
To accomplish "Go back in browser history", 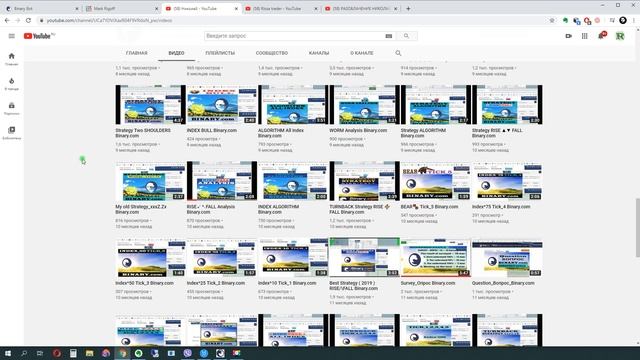I will pyautogui.click(x=7, y=20).
